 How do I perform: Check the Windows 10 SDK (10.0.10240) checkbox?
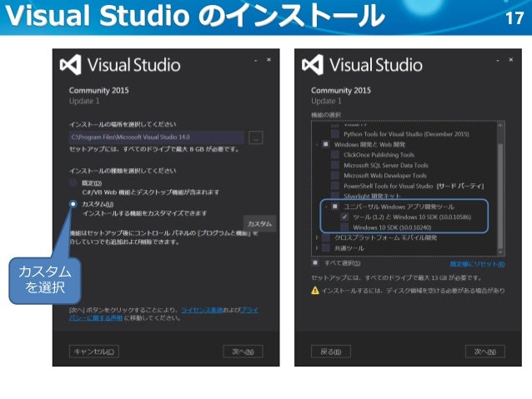pyautogui.click(x=344, y=227)
